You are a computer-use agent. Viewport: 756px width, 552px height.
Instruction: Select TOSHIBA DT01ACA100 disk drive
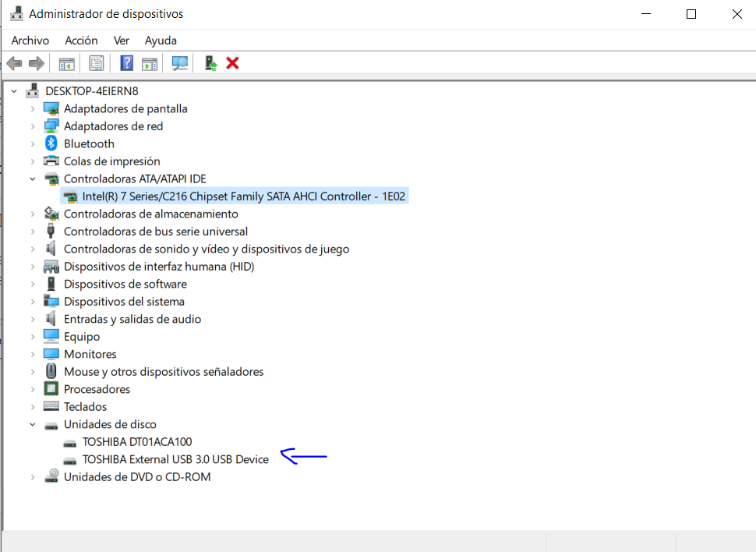tap(137, 441)
